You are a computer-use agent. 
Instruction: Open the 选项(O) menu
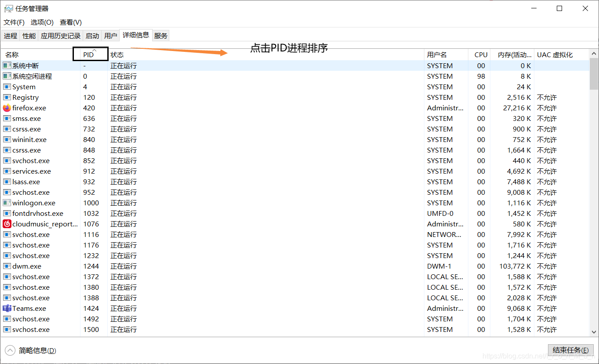(42, 22)
